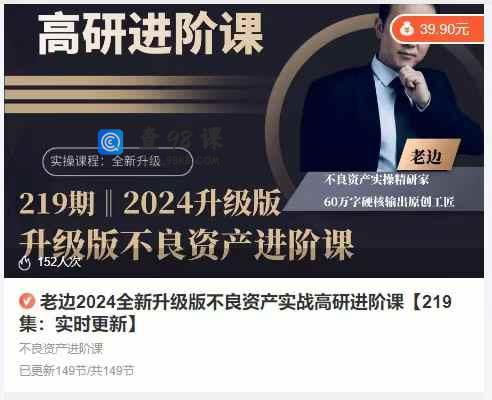This screenshot has width=492, height=400.
Task: Click the red verified check badge
Action: (x=27, y=301)
